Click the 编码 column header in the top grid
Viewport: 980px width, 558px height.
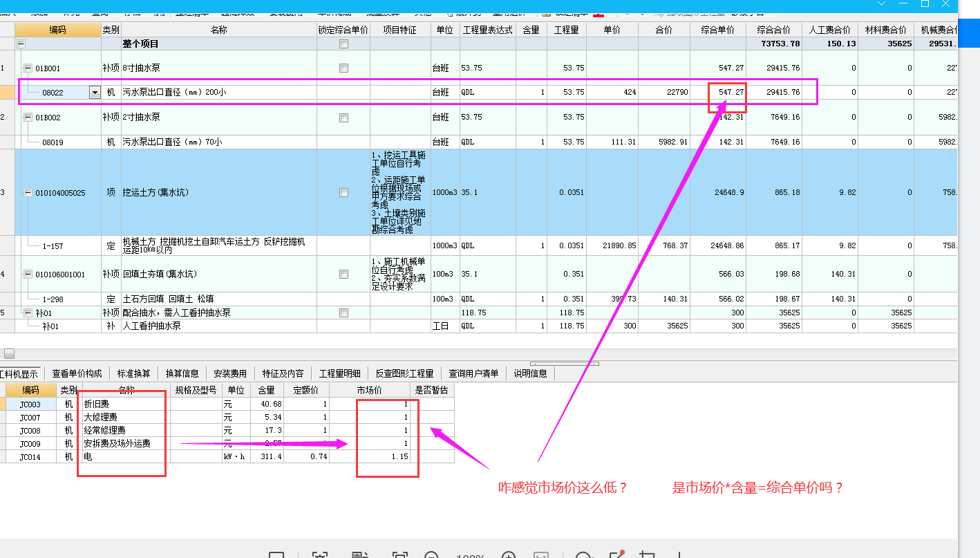coord(58,30)
